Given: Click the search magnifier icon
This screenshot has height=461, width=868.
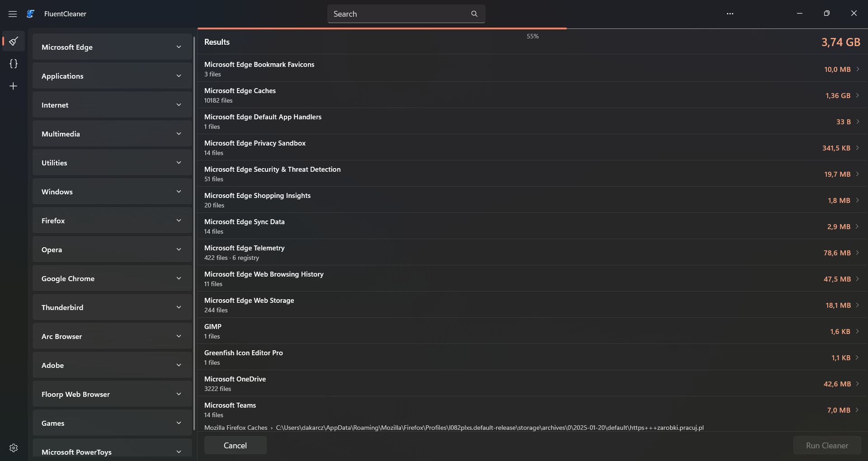Looking at the screenshot, I should point(474,14).
